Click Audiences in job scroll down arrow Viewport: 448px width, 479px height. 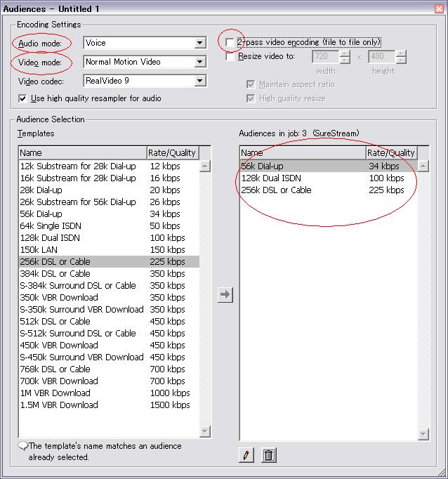pos(423,434)
